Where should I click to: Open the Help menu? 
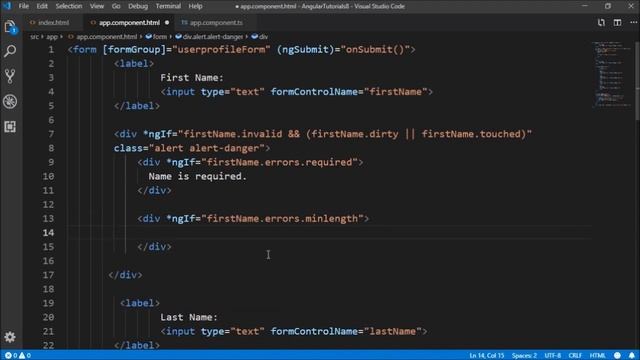(195, 6)
